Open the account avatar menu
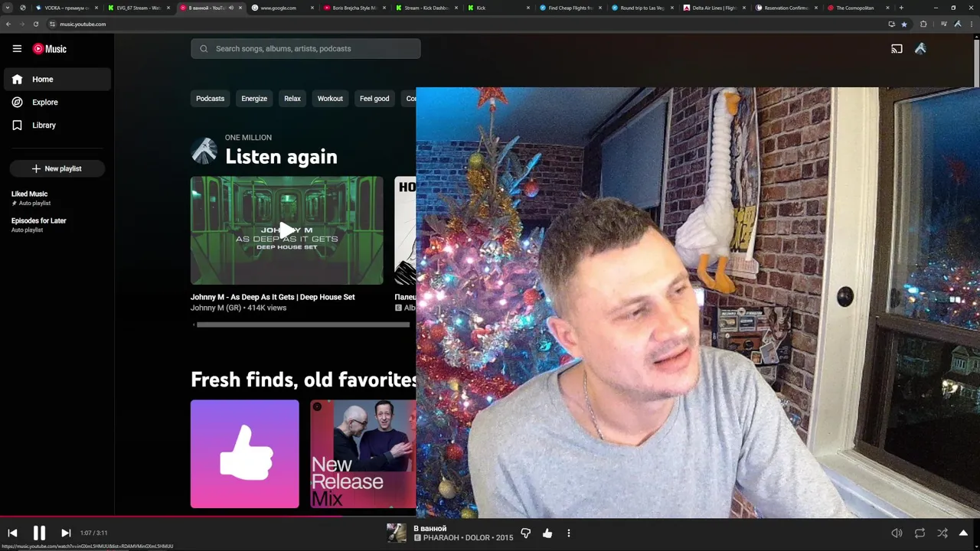Image resolution: width=980 pixels, height=551 pixels. point(920,48)
